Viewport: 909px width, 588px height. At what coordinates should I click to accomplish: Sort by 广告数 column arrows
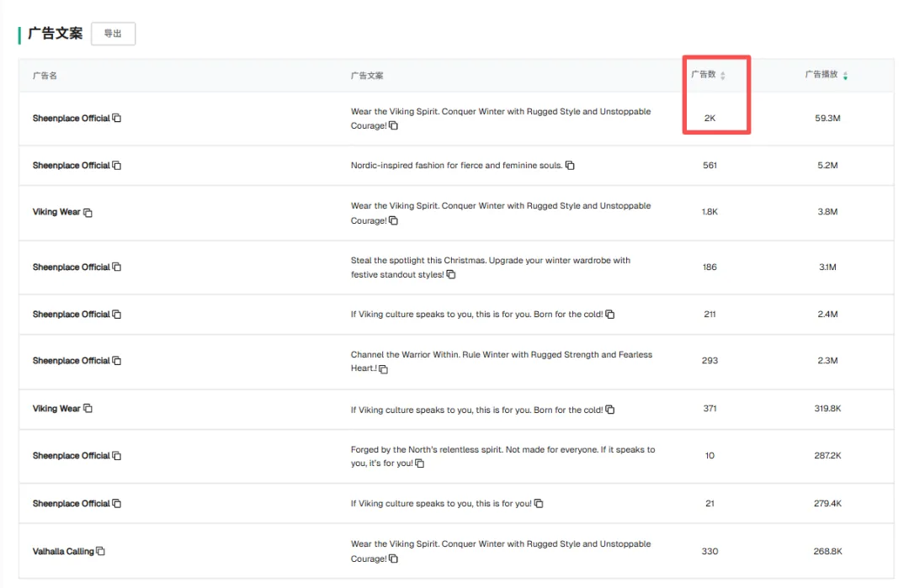coord(723,76)
